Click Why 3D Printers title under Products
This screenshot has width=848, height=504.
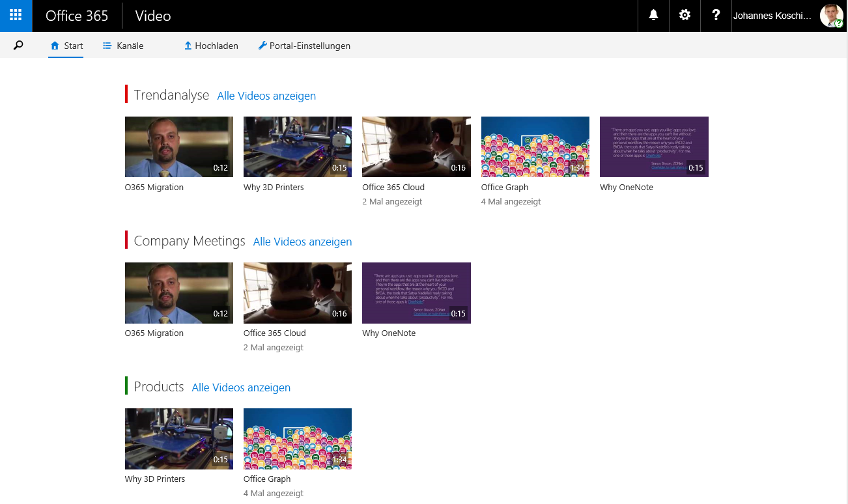click(155, 479)
